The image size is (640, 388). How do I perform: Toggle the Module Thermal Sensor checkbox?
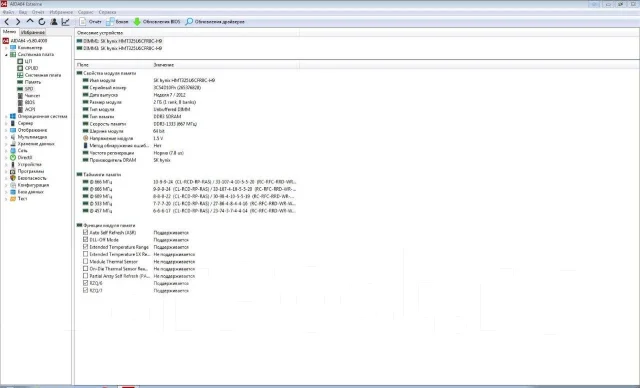(x=85, y=261)
